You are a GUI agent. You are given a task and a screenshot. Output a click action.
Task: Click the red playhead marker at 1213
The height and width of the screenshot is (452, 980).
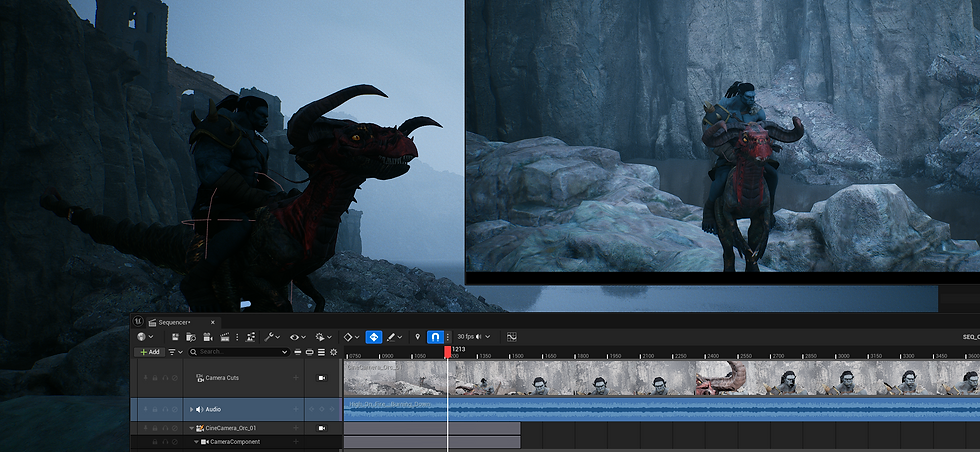pyautogui.click(x=448, y=351)
